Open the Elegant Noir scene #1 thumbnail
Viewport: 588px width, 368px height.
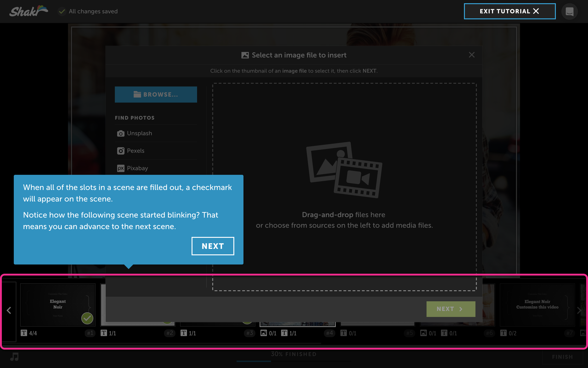(58, 305)
